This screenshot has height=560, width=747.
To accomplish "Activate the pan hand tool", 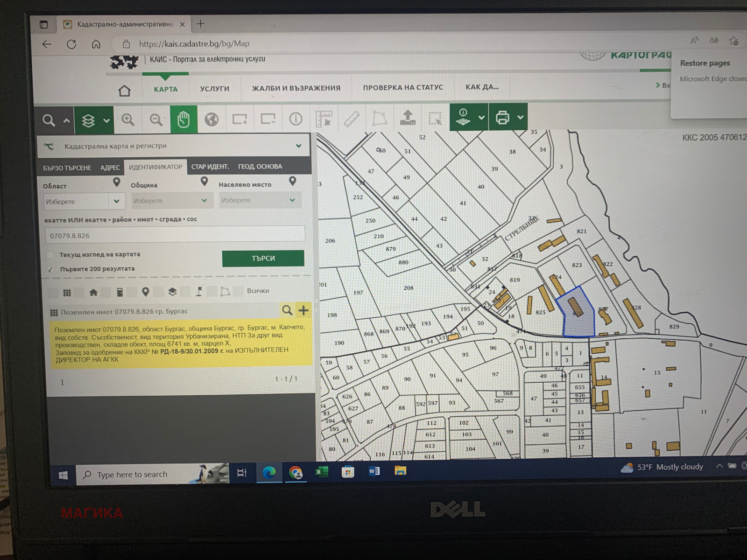I will 183,120.
